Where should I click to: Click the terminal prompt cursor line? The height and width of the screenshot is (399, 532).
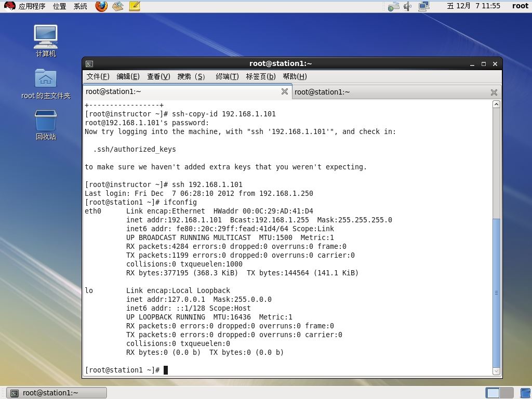pyautogui.click(x=126, y=370)
